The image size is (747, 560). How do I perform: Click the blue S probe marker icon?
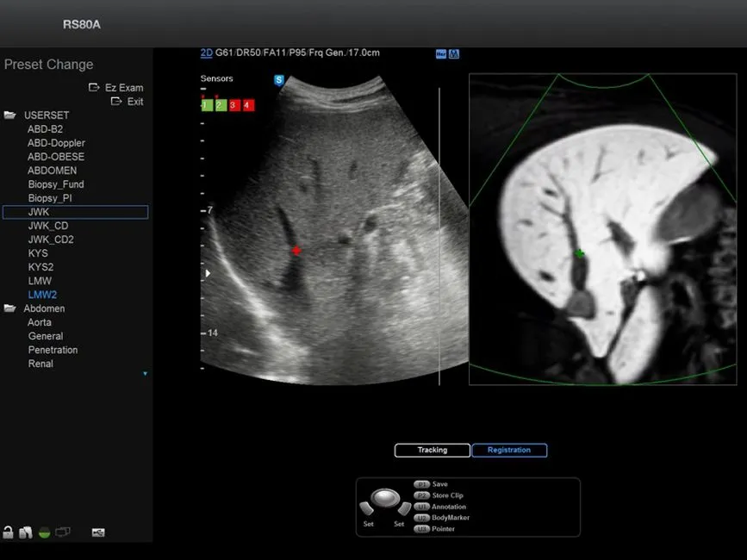coord(279,80)
